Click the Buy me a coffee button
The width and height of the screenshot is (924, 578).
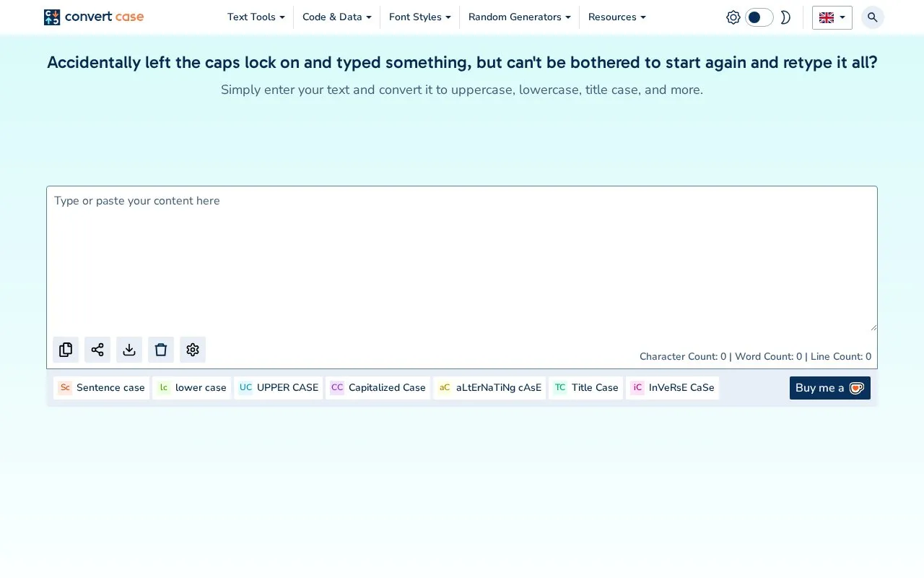tap(830, 388)
